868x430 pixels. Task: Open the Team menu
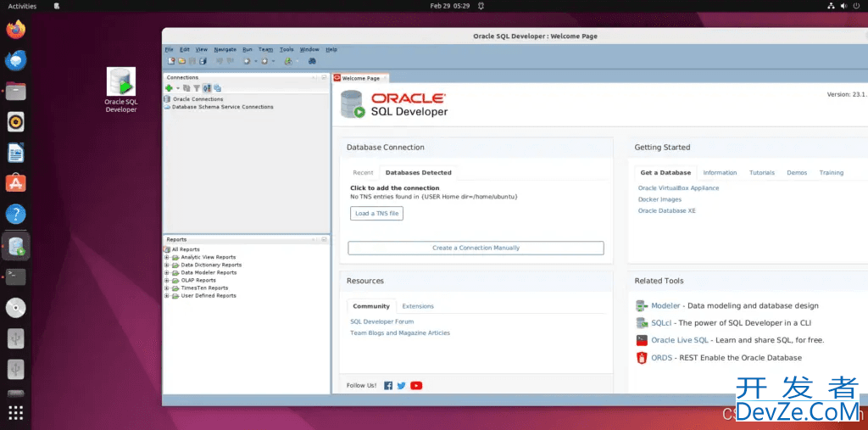pyautogui.click(x=265, y=49)
